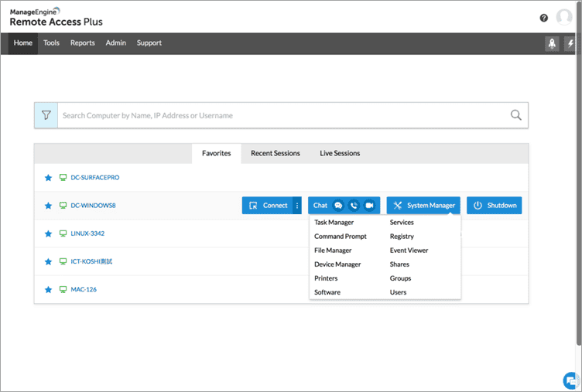Unfavorite DC-SURFACEPRO via its star
Screen dimensions: 582x392
[48, 178]
